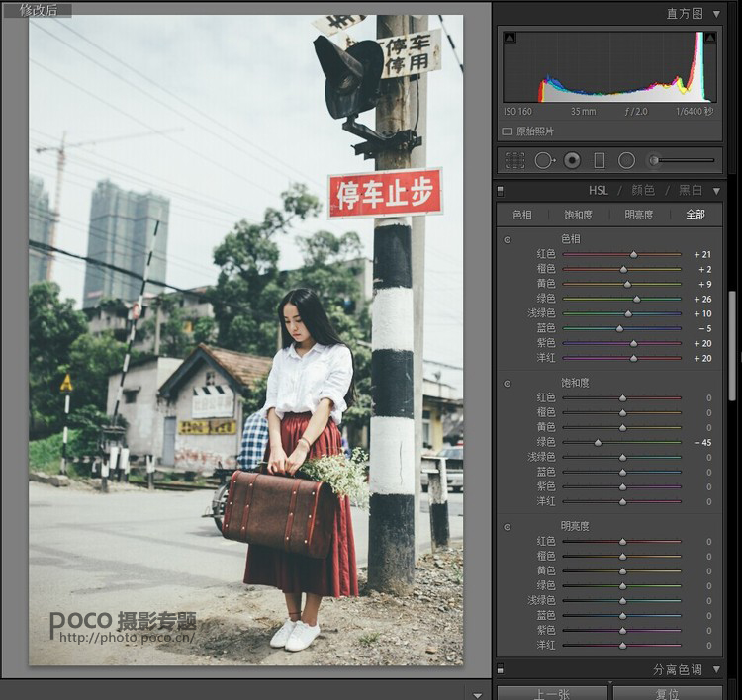Open the toolbar dropdown below the photo

pos(478,695)
